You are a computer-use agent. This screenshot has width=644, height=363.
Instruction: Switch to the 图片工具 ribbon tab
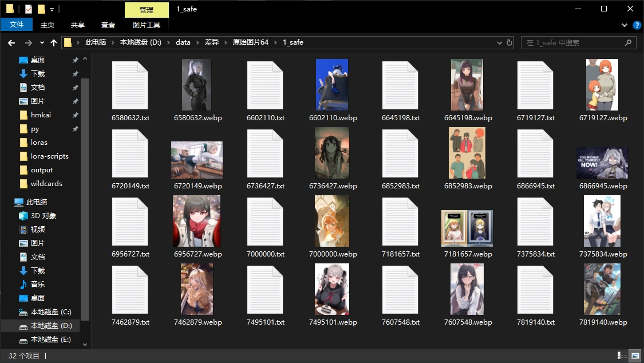(x=147, y=25)
